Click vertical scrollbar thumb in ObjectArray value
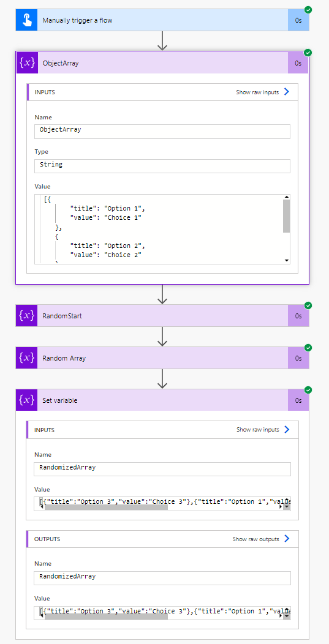Image resolution: width=329 pixels, height=644 pixels. [287, 217]
